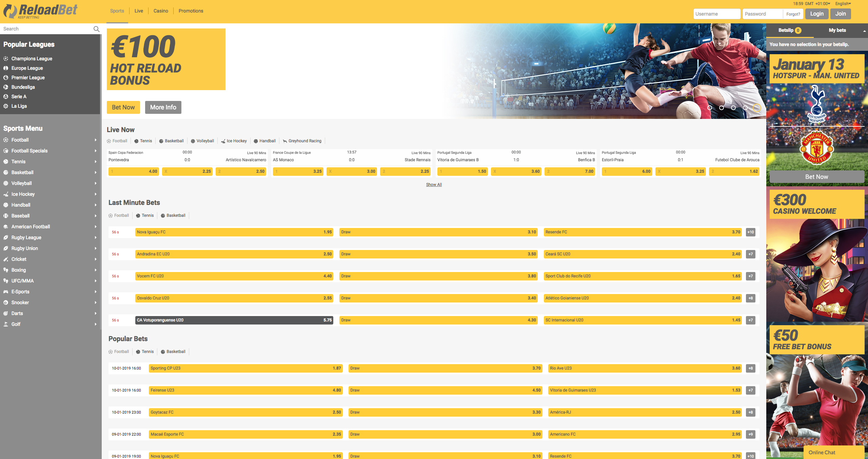Click the Basketball icon in Sports Menu
The height and width of the screenshot is (459, 868).
click(x=6, y=172)
